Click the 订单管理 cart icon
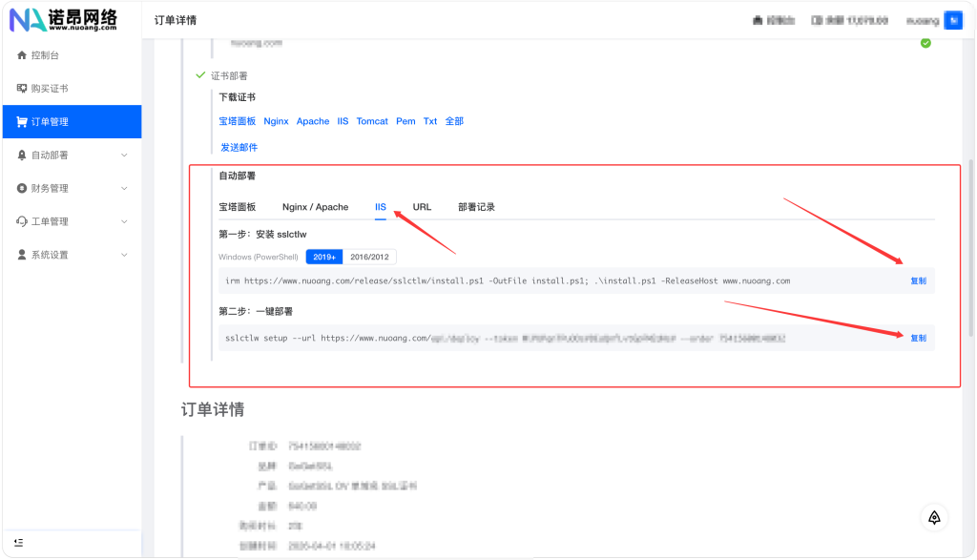The image size is (977, 560). 22,121
